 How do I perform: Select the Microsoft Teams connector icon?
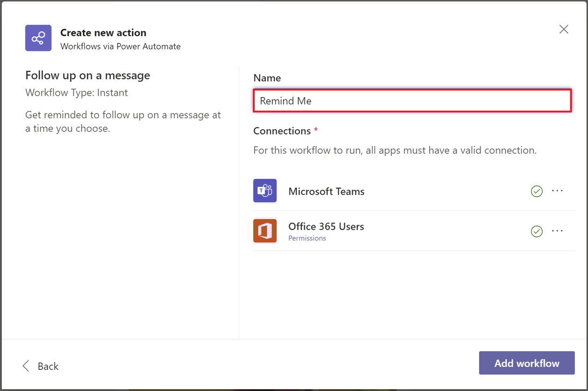click(x=265, y=191)
